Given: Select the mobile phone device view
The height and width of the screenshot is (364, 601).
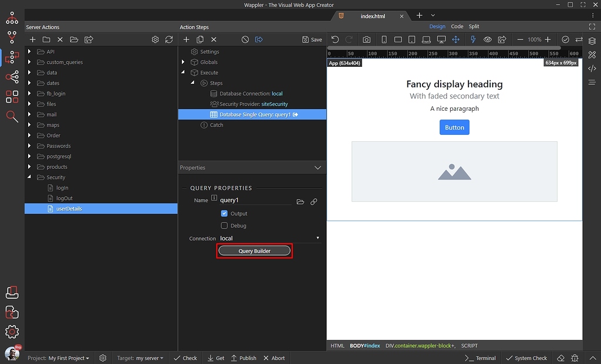Looking at the screenshot, I should 384,39.
